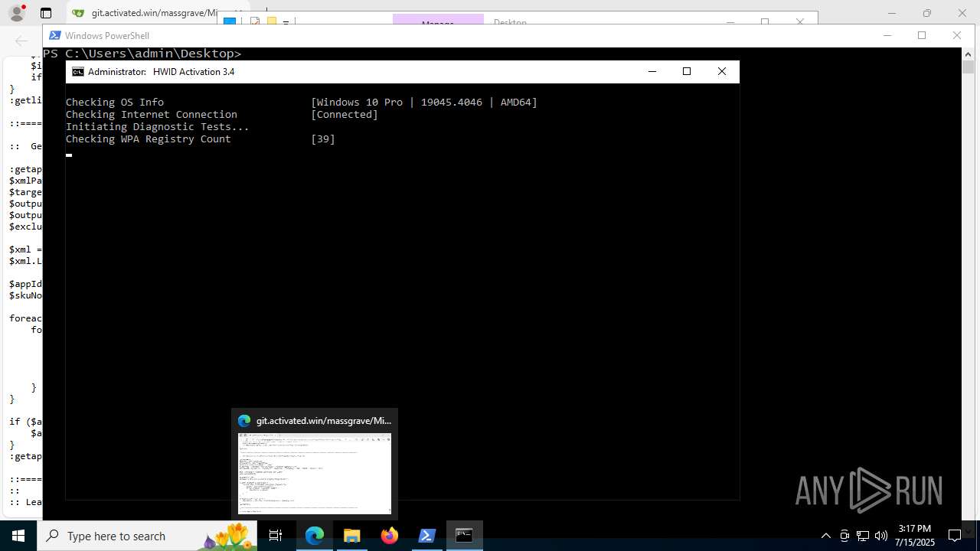Restore down the Edge browser window
This screenshot has height=551, width=980.
pos(927,13)
